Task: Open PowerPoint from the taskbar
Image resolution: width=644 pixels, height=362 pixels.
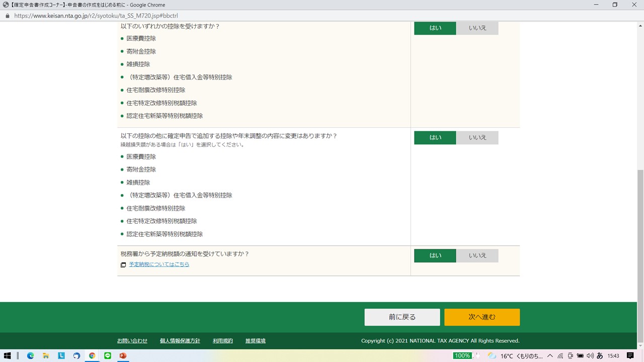Action: [x=123, y=355]
